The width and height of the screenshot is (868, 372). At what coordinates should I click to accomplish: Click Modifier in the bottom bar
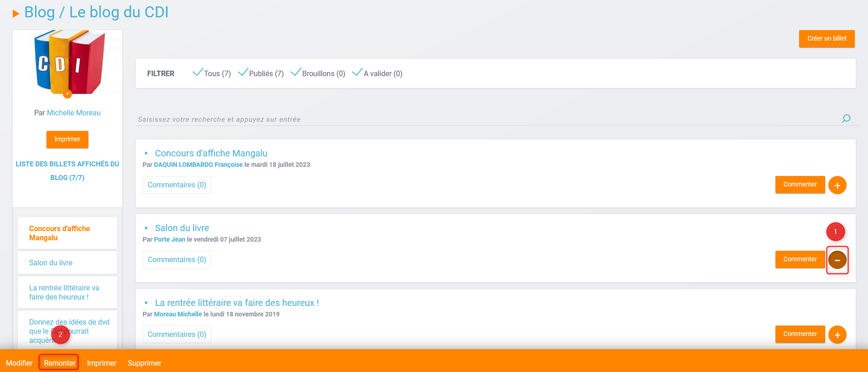coord(19,363)
